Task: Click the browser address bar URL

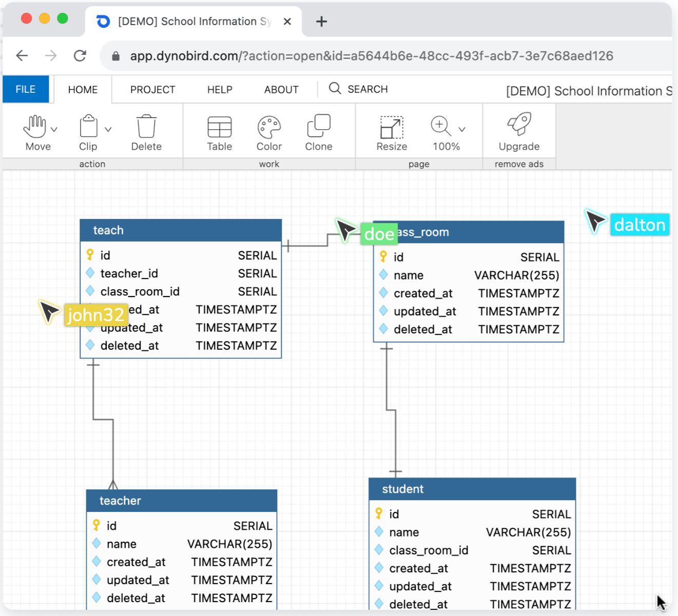Action: 371,56
